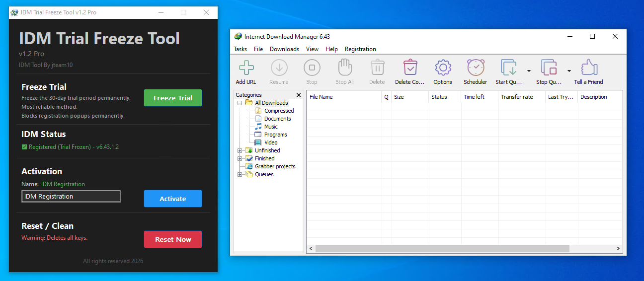
Task: Click the 'IDM Tool By jteam10' text
Action: click(x=46, y=65)
